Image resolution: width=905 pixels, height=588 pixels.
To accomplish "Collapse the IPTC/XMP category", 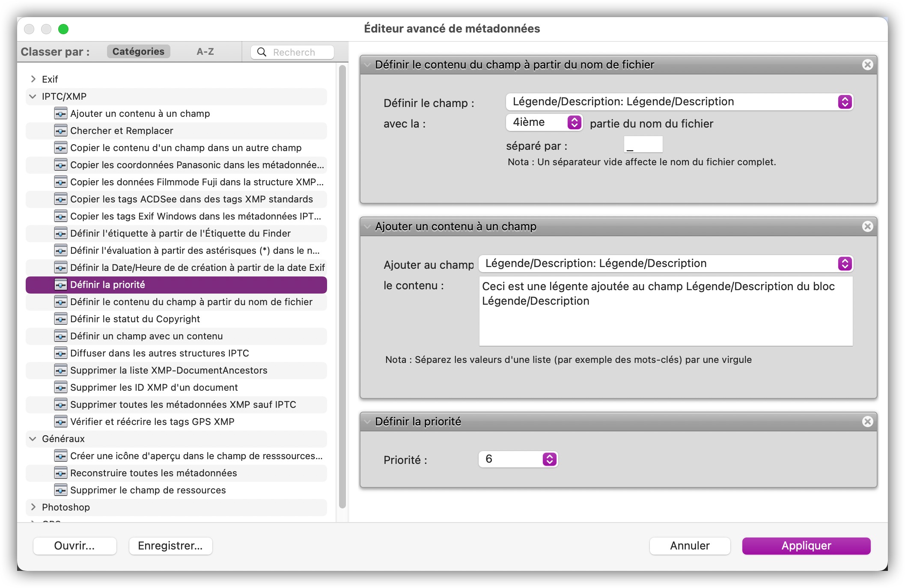I will tap(33, 96).
